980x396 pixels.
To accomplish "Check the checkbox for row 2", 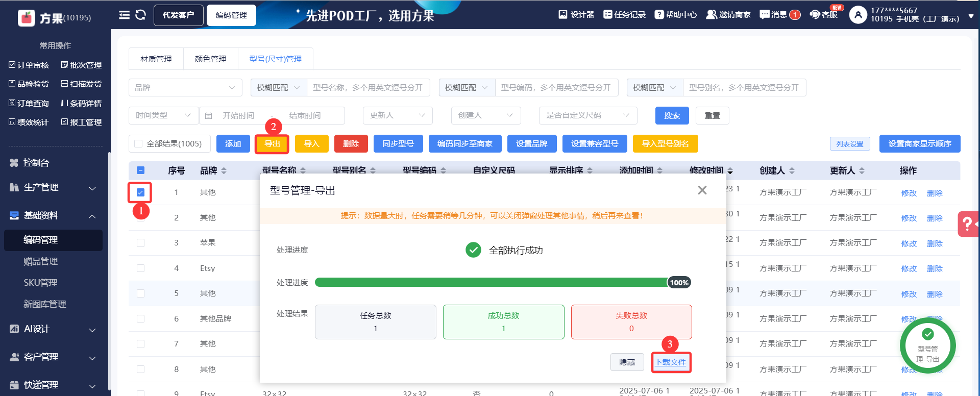I will click(141, 218).
